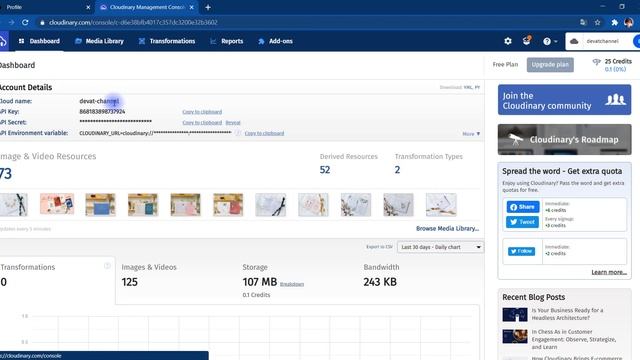640x360 pixels.
Task: Click the Download YML, PY link
Action: [x=460, y=87]
